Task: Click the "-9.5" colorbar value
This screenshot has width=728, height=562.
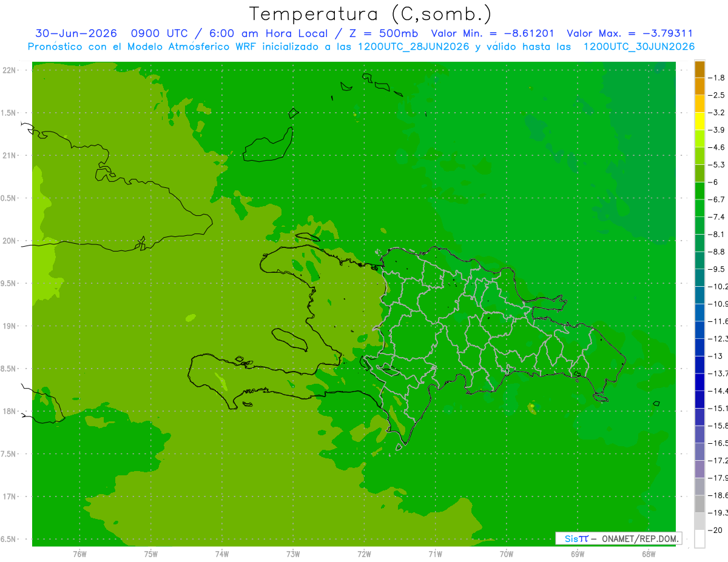Action: point(716,269)
